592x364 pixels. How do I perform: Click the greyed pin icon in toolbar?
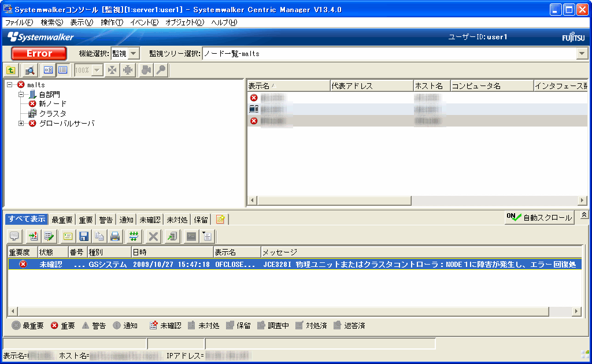161,70
